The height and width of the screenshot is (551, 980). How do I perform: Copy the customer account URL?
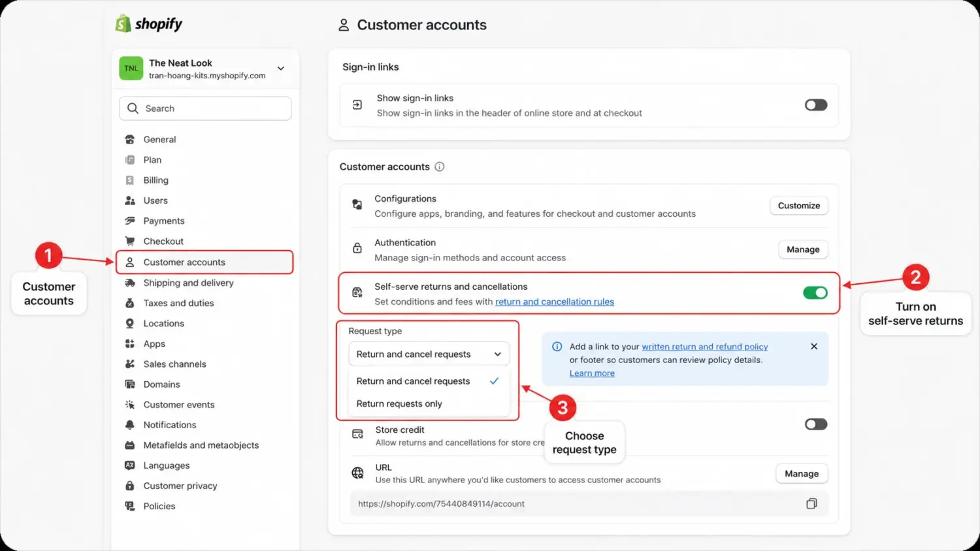[811, 503]
